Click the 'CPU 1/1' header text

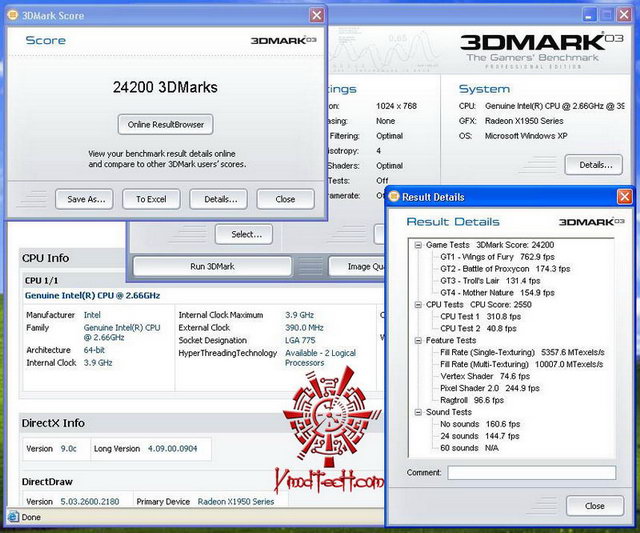coord(42,281)
